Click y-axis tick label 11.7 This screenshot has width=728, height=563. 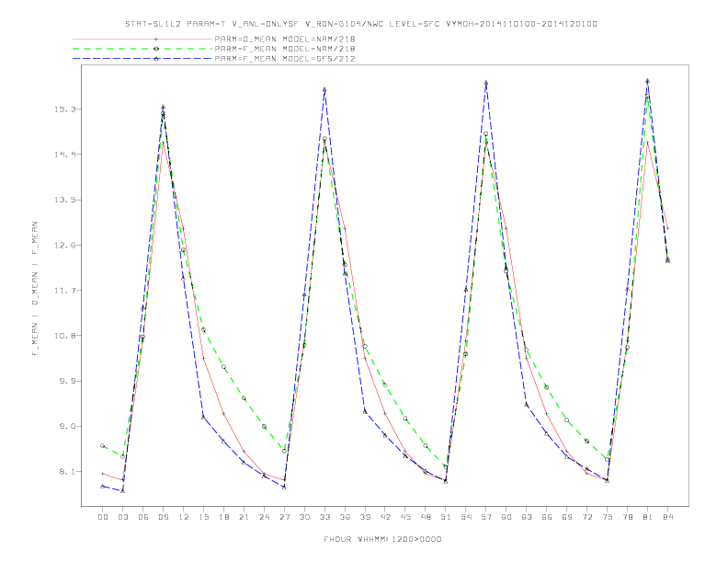click(65, 291)
